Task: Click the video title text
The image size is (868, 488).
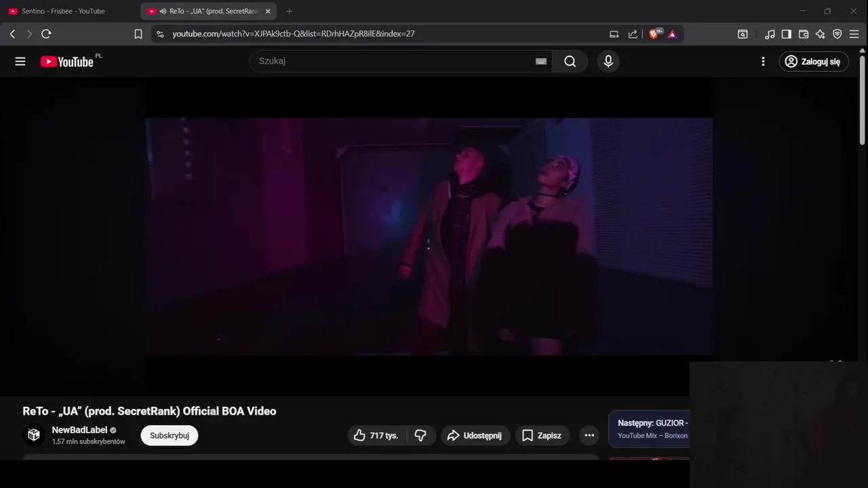Action: pyautogui.click(x=149, y=411)
